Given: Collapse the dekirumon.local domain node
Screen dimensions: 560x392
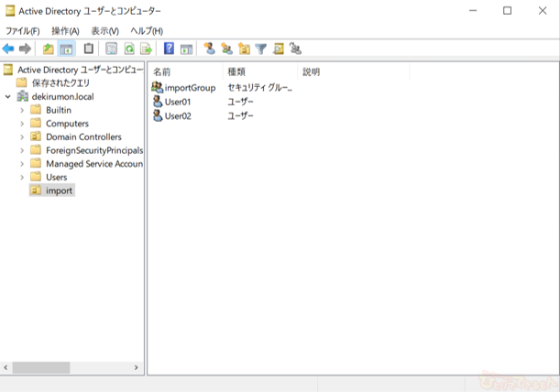Looking at the screenshot, I should 8,96.
